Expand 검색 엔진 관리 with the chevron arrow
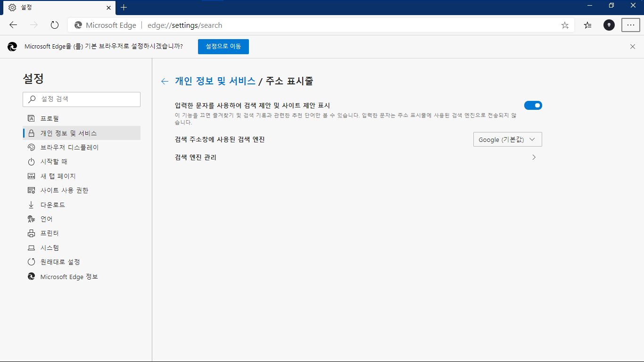This screenshot has height=362, width=644. [534, 157]
